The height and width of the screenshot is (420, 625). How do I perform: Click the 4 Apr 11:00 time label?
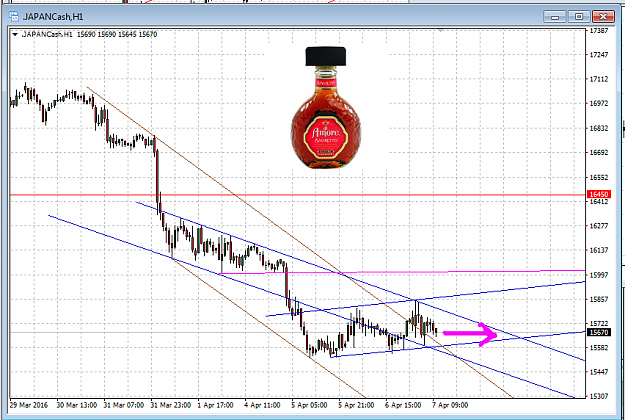click(262, 405)
